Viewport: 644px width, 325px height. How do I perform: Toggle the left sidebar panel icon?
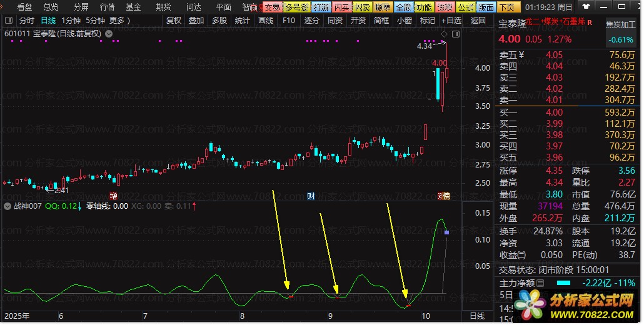click(9, 20)
